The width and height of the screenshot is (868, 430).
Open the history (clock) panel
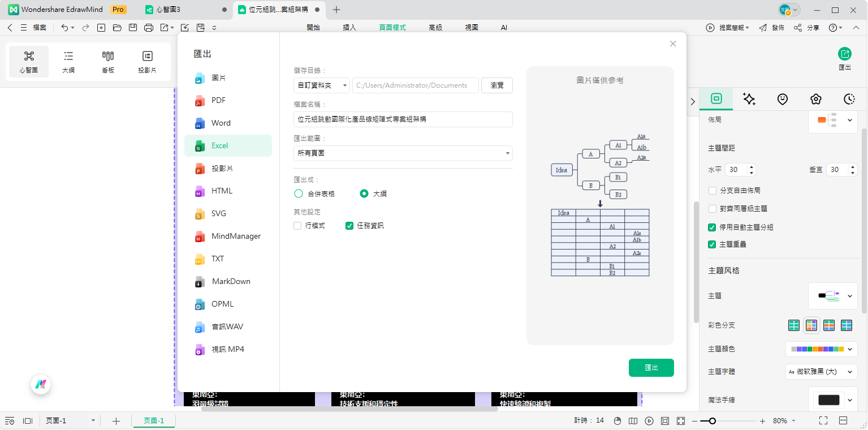(849, 99)
